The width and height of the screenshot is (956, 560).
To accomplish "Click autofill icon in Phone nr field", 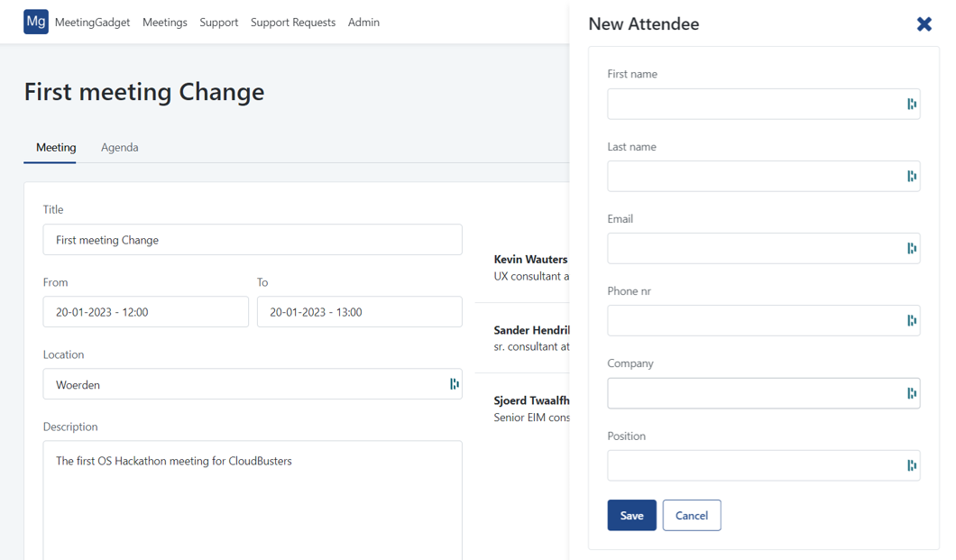I will pyautogui.click(x=911, y=321).
